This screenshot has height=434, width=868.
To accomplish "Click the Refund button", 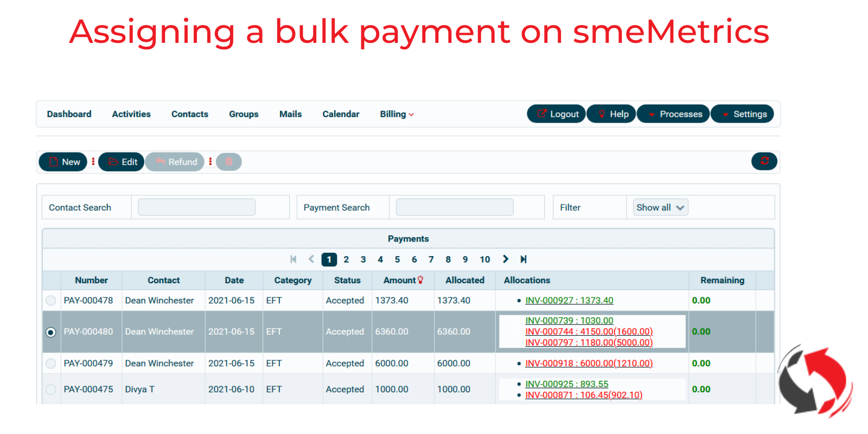I will tap(175, 162).
